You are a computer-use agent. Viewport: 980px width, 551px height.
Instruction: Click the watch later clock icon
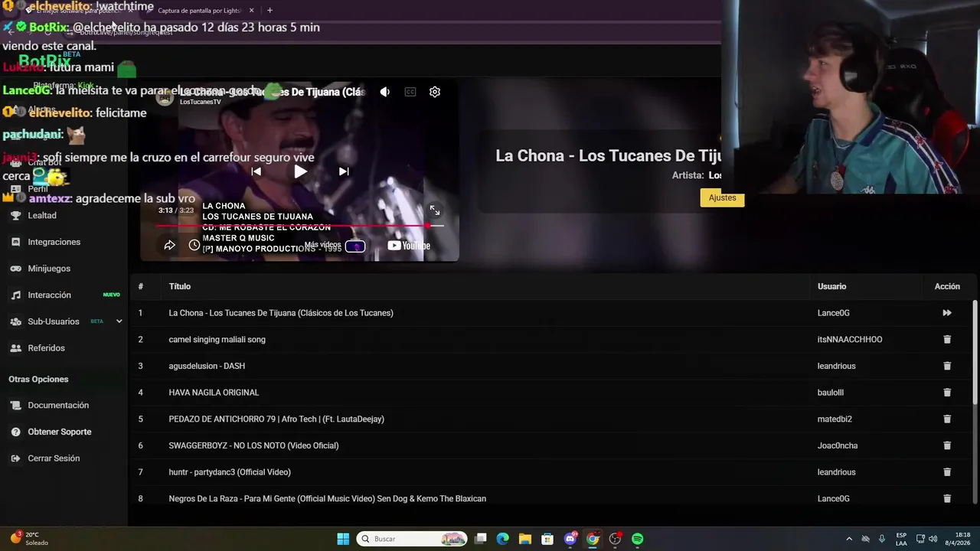pos(194,245)
